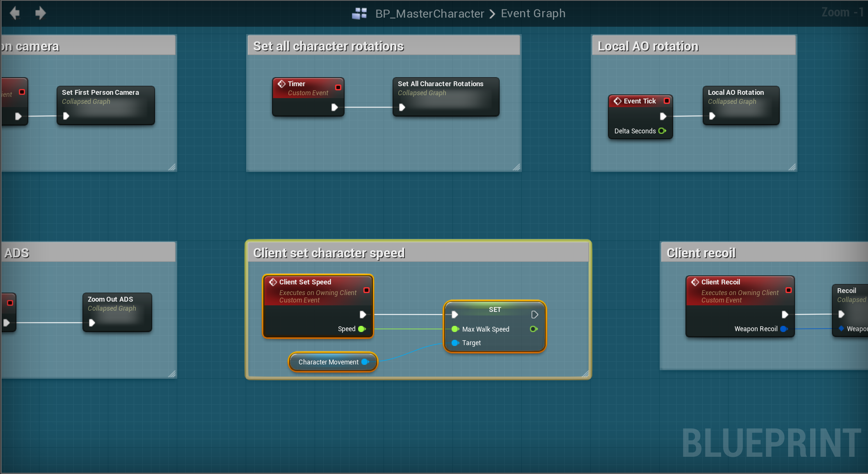Click the Client Set Speed red delegate pin
Image resolution: width=868 pixels, height=474 pixels.
pyautogui.click(x=366, y=290)
